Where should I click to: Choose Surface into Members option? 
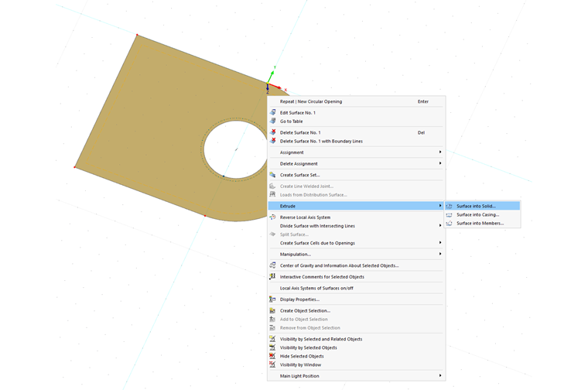[x=482, y=223]
